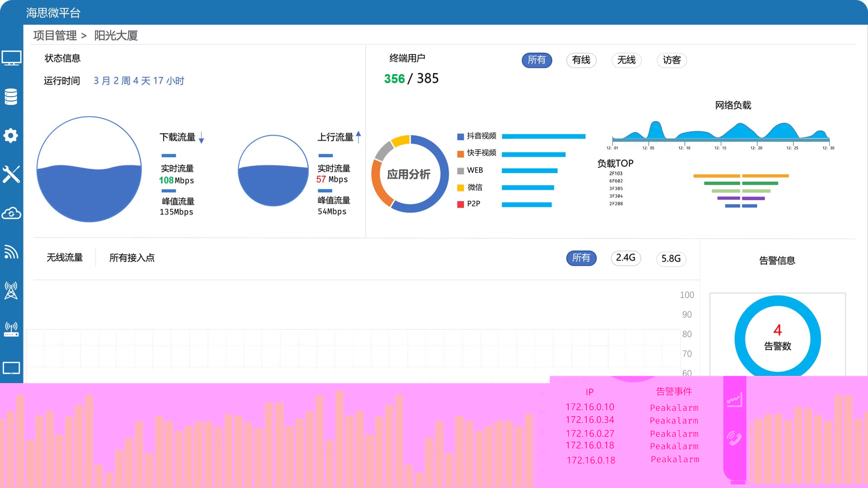Open 所有接入点 access point selector
Image resolution: width=868 pixels, height=488 pixels.
[132, 258]
